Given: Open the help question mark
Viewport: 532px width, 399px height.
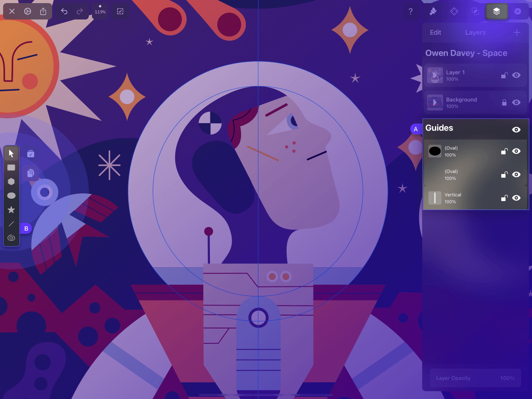Looking at the screenshot, I should [410, 11].
